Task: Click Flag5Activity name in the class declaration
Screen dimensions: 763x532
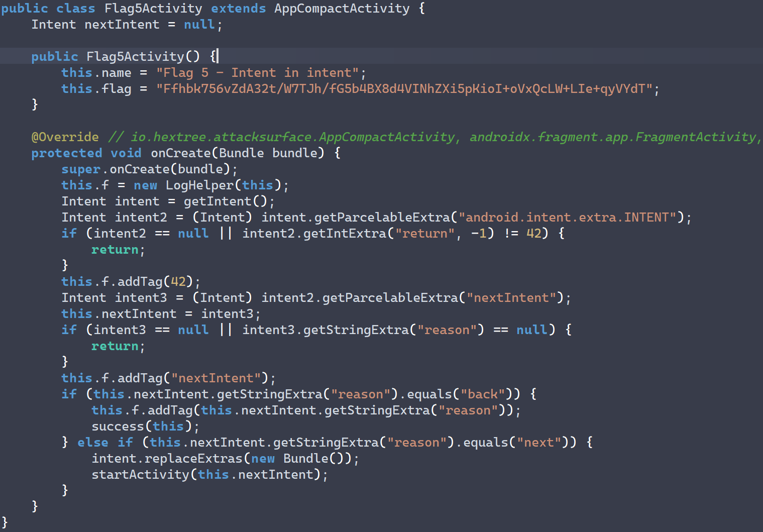Action: coord(153,9)
